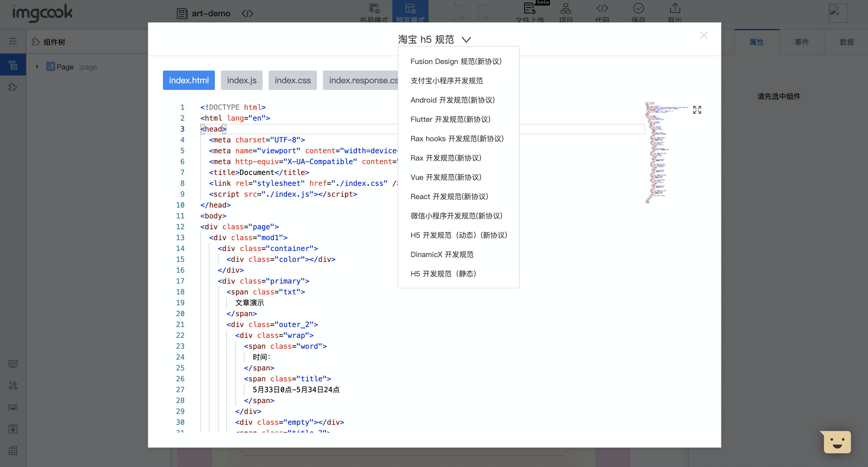Screen dimensions: 868x467
Task: Toggle the 淘宝 h5 规范 dropdown
Action: coord(434,40)
